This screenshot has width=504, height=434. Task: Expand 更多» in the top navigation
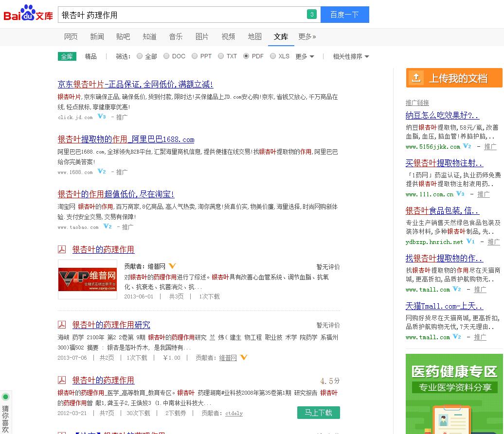(x=307, y=36)
